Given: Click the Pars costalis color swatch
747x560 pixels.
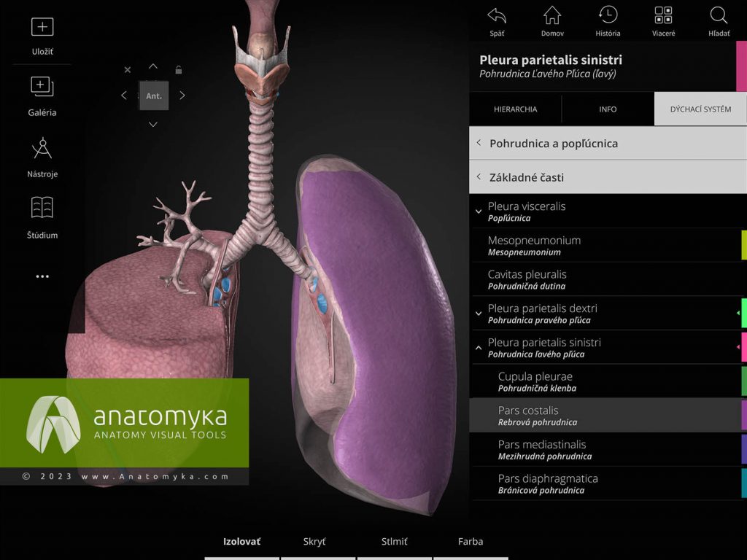Looking at the screenshot, I should click(x=743, y=416).
